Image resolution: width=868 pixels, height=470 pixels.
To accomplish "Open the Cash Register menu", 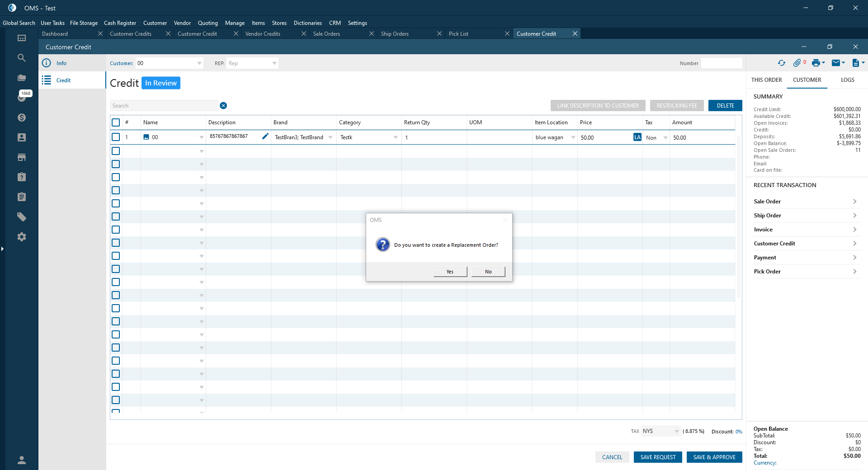I will pos(120,23).
